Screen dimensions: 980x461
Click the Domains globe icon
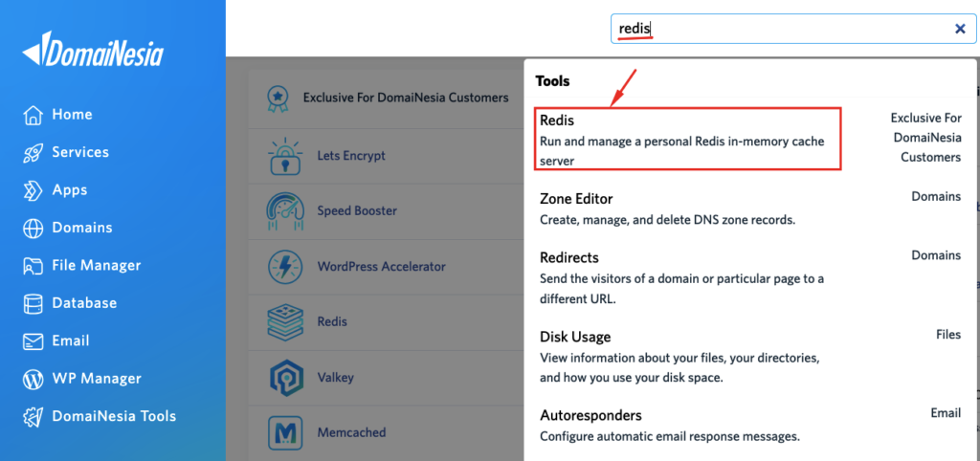point(33,228)
